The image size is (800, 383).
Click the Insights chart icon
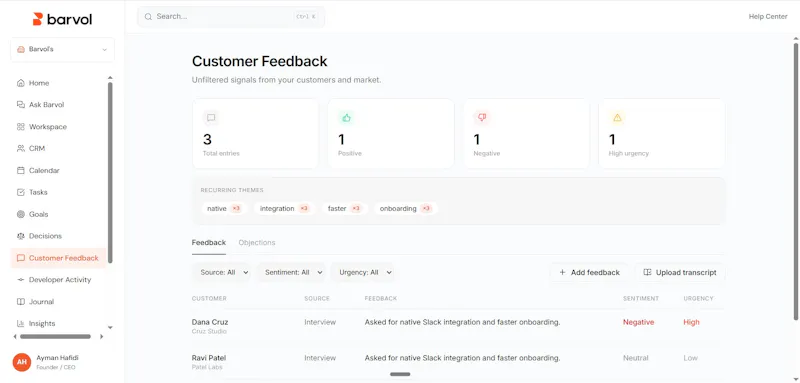[20, 324]
